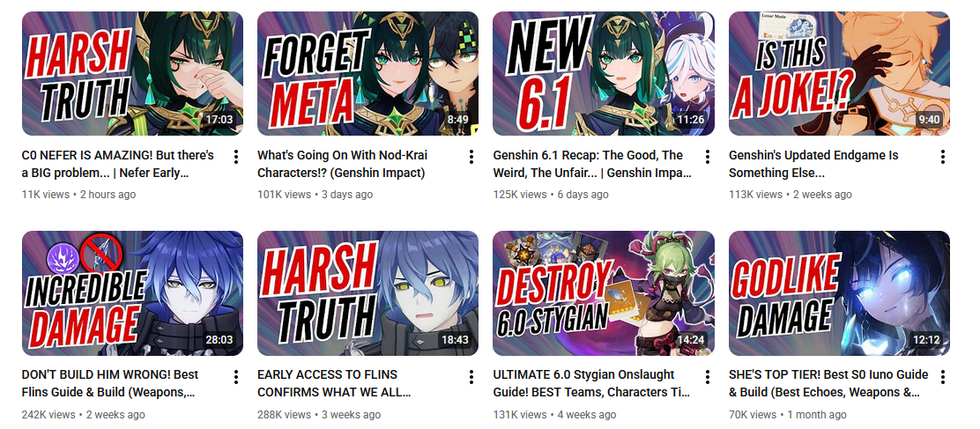This screenshot has width=980, height=429.
Task: Click the DESTROY 6.0 STYGIAN thumbnail
Action: click(x=604, y=293)
